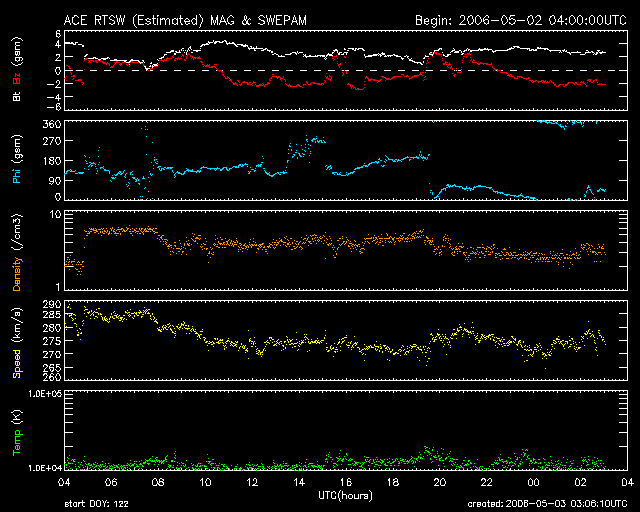The width and height of the screenshot is (640, 512).
Task: Click the 'Bt Bz (gsm)' axis label
Action: coord(17,69)
